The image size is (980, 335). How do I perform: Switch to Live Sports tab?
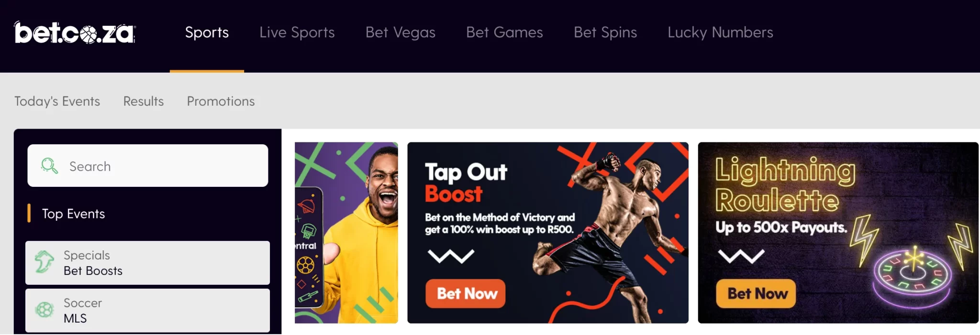coord(297,32)
